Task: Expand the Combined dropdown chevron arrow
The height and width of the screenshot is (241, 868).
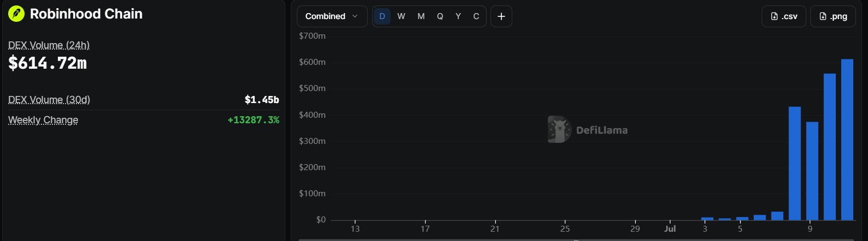Action: [355, 16]
